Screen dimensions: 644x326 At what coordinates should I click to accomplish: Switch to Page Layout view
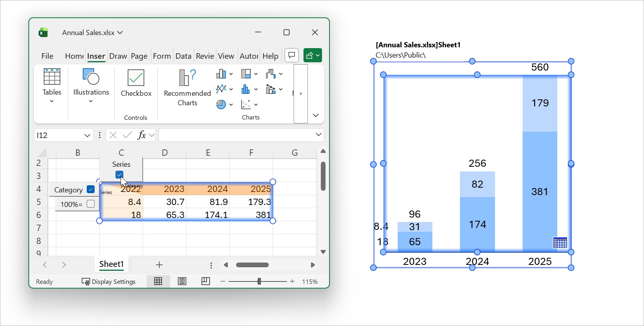[x=182, y=281]
